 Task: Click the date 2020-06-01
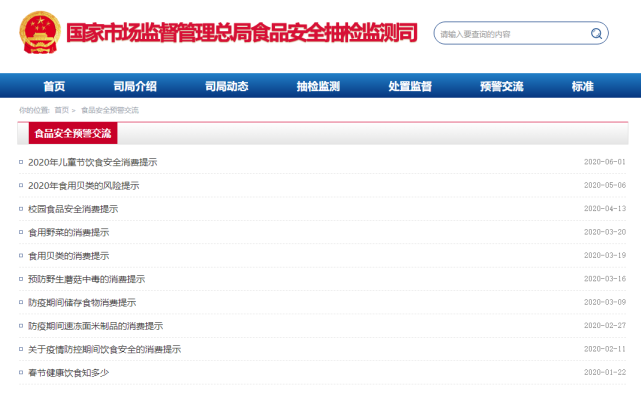tap(605, 162)
